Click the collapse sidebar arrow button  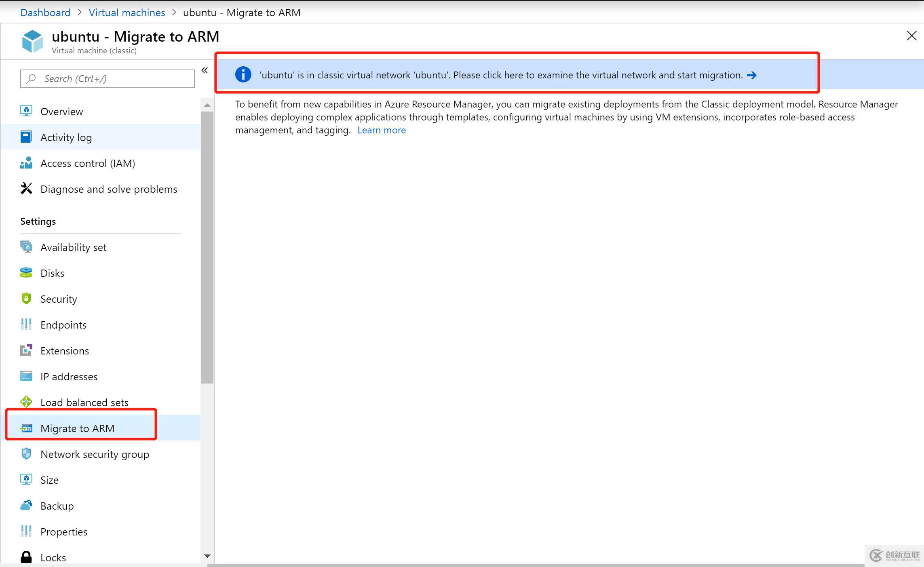[x=206, y=71]
